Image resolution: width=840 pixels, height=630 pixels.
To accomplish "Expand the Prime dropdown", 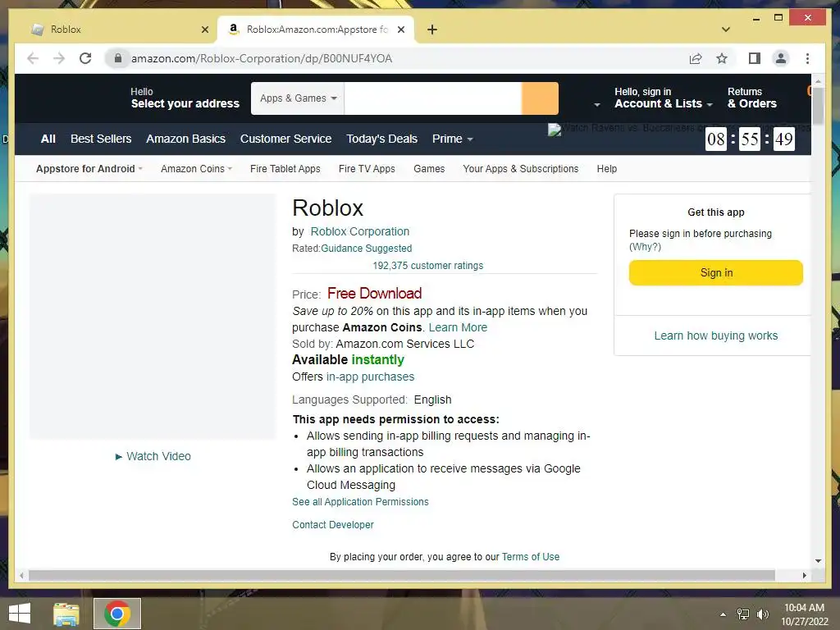I will pos(452,139).
